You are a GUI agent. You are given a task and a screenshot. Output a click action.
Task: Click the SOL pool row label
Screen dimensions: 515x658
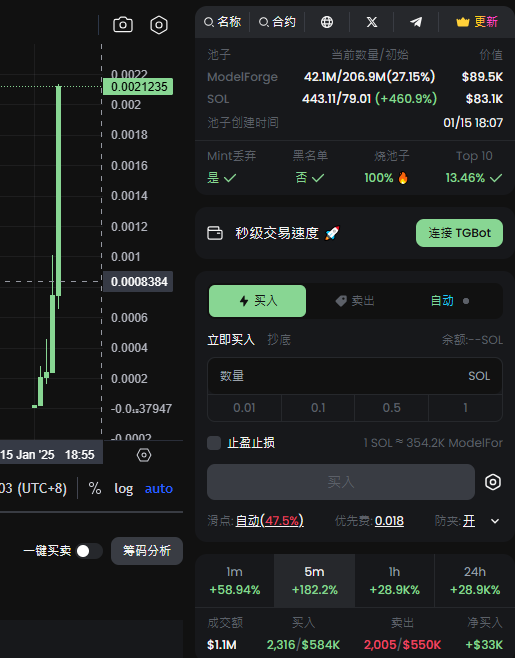coord(218,99)
